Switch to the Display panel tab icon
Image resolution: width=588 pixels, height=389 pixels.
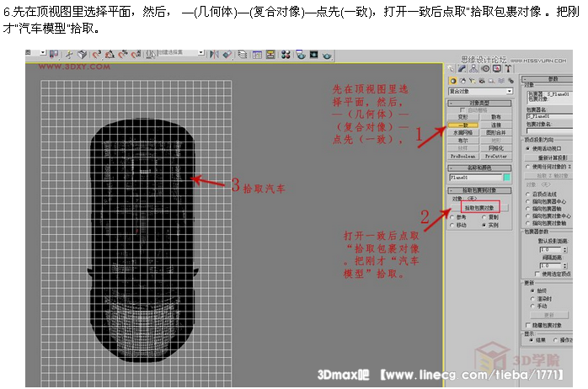(496, 68)
